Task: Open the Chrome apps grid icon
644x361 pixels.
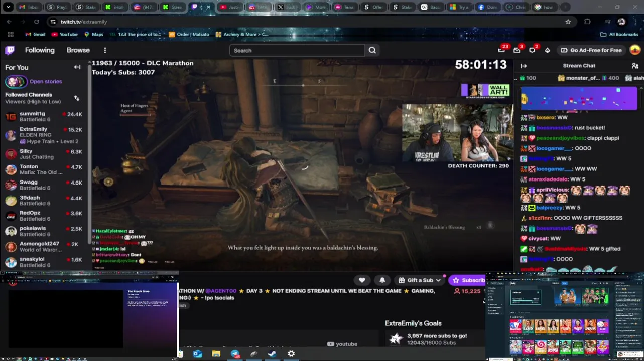Action: coord(10,34)
